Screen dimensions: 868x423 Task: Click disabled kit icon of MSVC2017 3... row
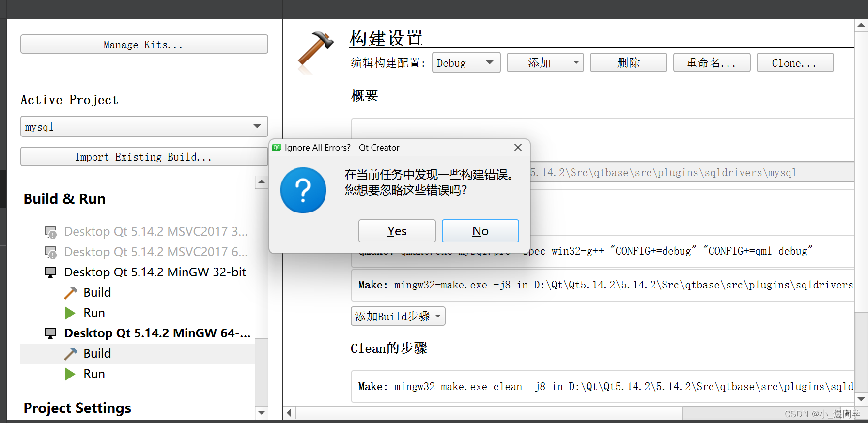coord(50,232)
